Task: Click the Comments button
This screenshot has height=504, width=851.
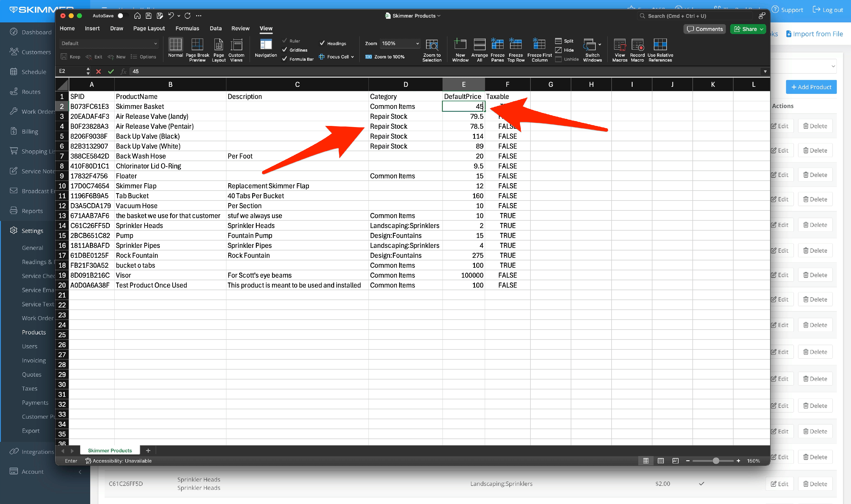Action: pos(705,29)
